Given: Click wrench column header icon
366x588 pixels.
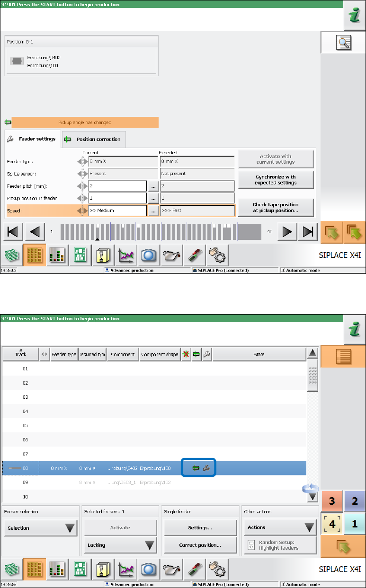Looking at the screenshot, I should coord(207,354).
